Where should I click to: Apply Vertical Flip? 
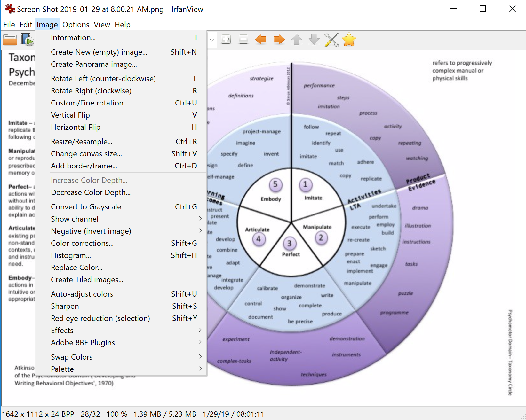click(121, 115)
